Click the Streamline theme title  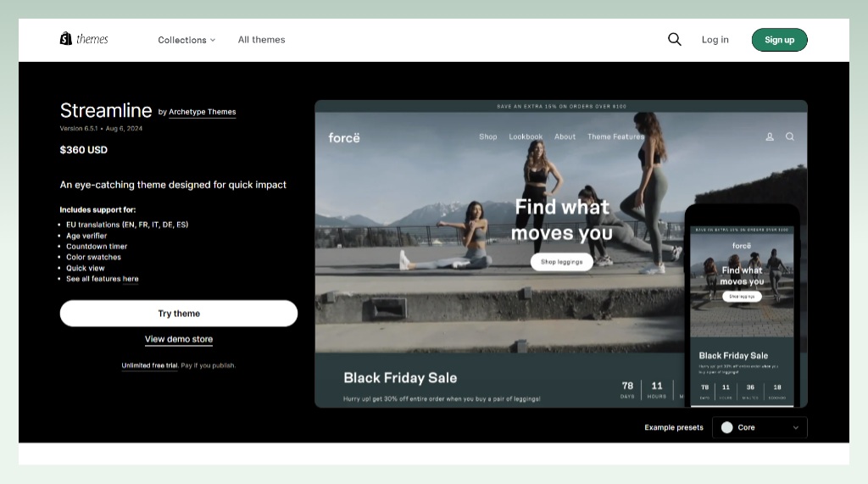(106, 110)
